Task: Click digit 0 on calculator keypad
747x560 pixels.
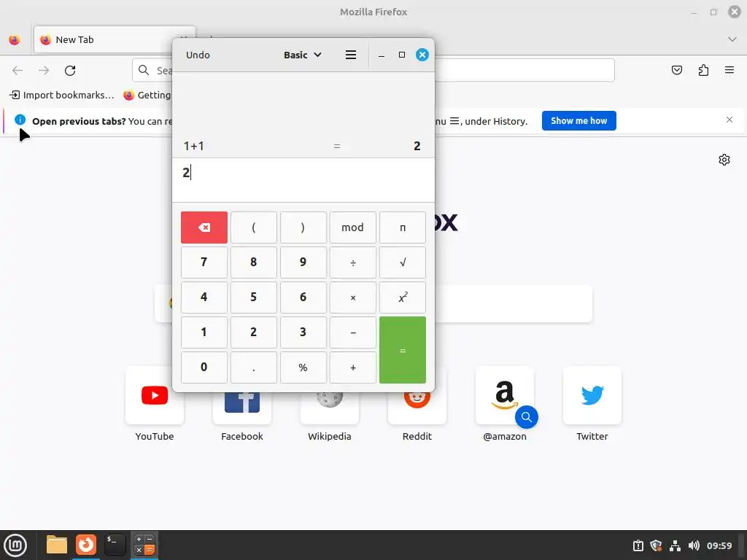Action: [204, 367]
